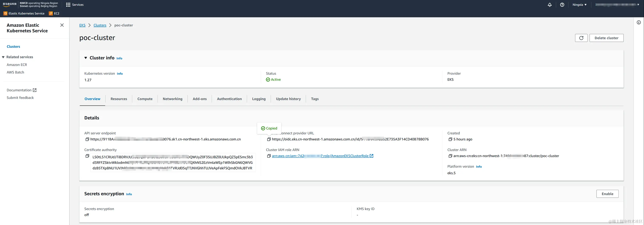Viewport: 644px width, 225px height.
Task: Click the AWS logo home icon
Action: pos(10,4)
